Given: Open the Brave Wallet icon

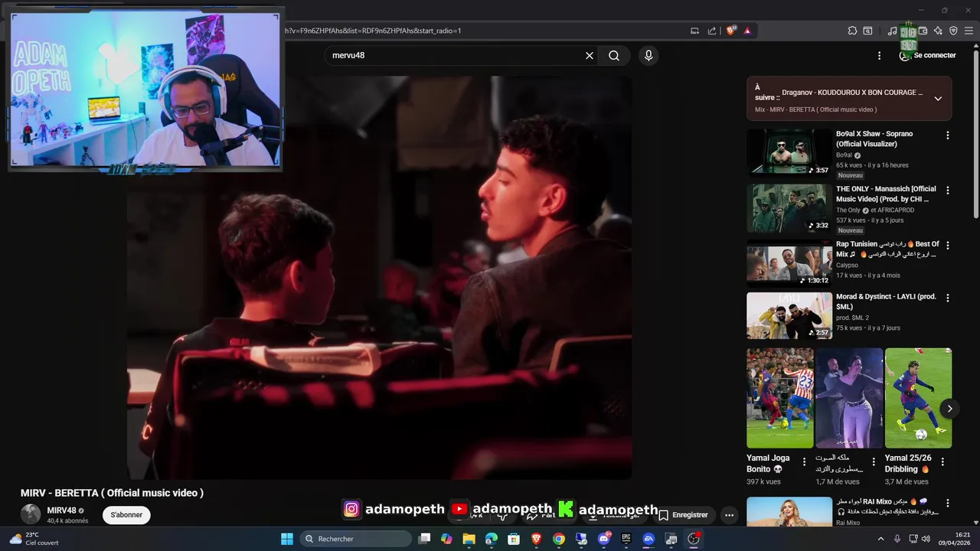Looking at the screenshot, I should (x=923, y=31).
